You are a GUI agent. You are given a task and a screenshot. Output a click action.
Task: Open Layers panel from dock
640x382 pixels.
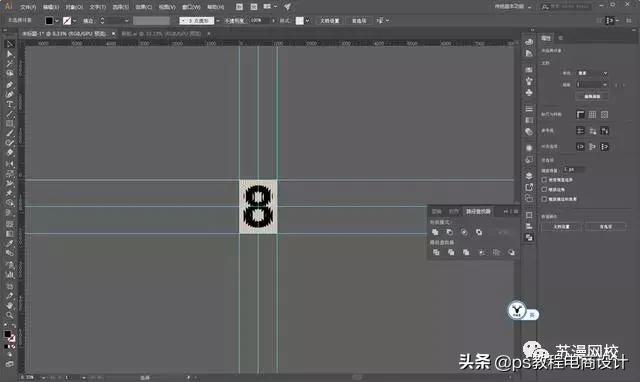point(529,175)
